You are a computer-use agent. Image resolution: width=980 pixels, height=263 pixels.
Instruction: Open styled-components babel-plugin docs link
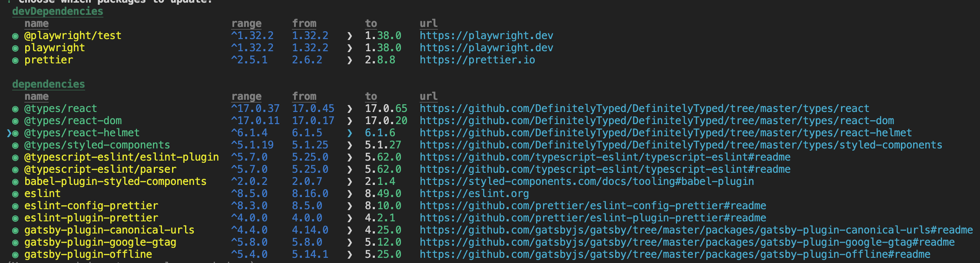tap(586, 181)
